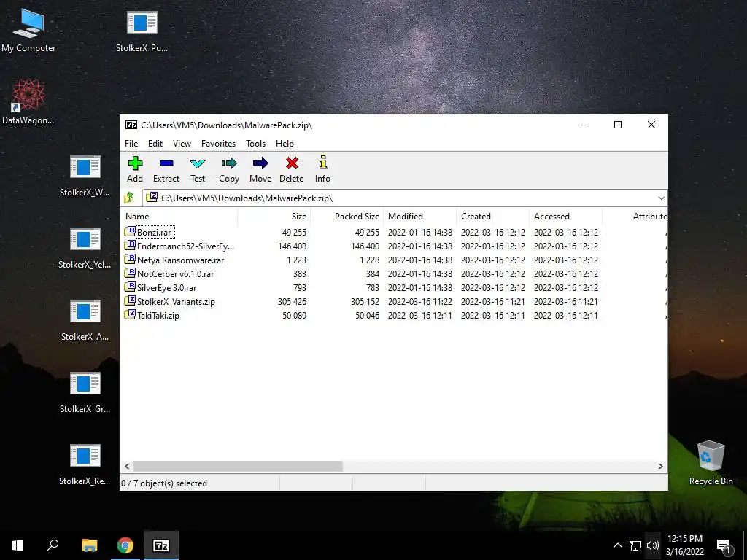Run the Test archive tool
747x560 pixels.
pyautogui.click(x=197, y=169)
